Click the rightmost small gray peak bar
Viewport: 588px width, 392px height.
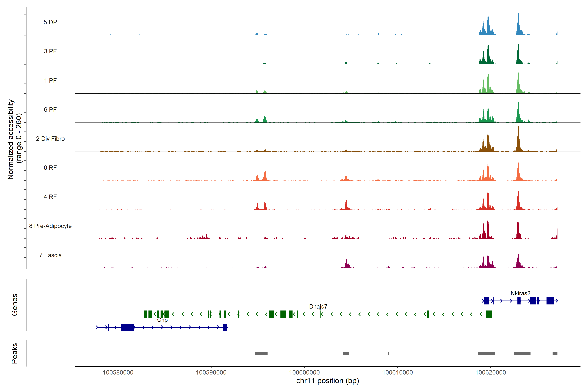point(555,353)
